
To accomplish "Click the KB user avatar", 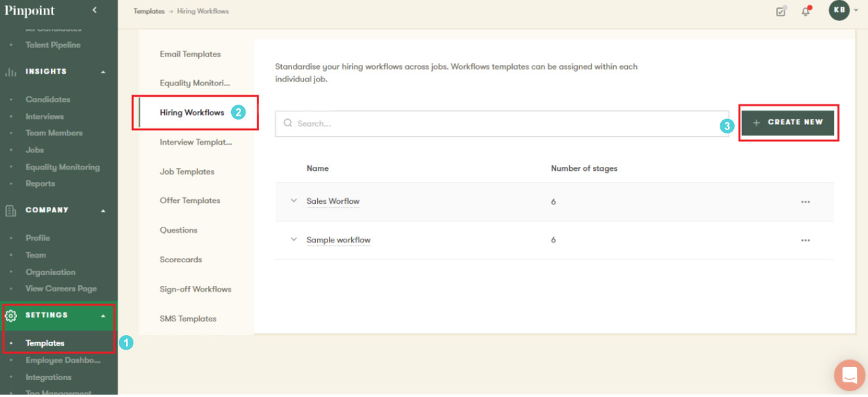I will click(839, 11).
